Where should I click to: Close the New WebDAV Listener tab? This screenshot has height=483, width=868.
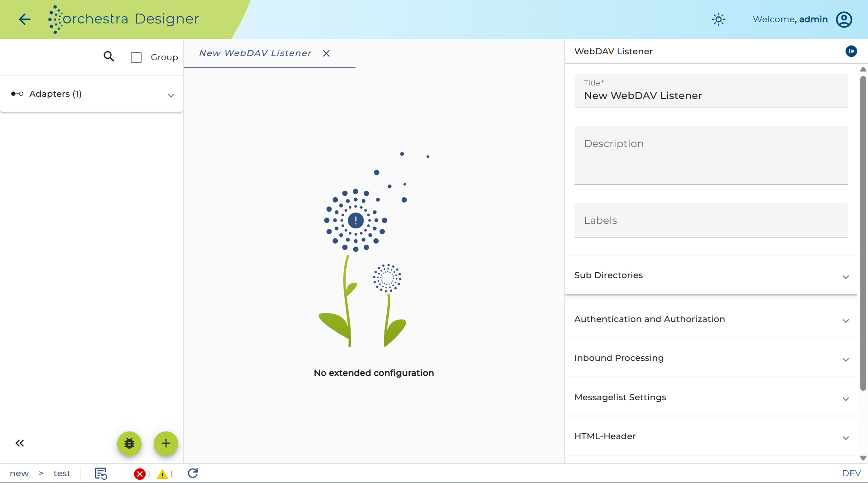point(326,53)
